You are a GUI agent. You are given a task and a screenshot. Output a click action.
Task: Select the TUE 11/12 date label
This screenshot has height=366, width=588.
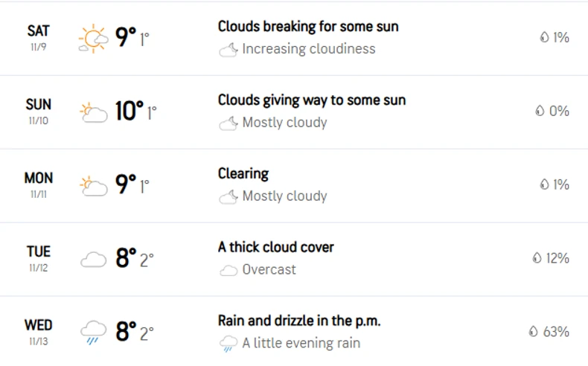coord(38,258)
